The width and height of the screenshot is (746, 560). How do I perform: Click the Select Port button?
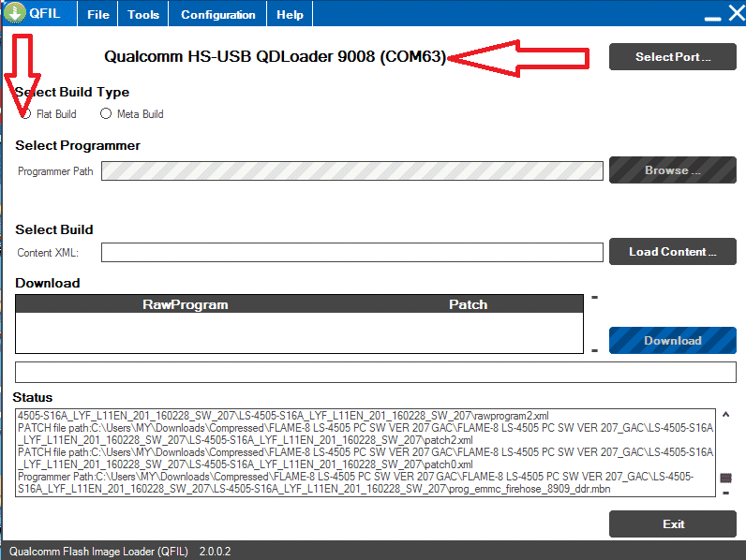[673, 56]
